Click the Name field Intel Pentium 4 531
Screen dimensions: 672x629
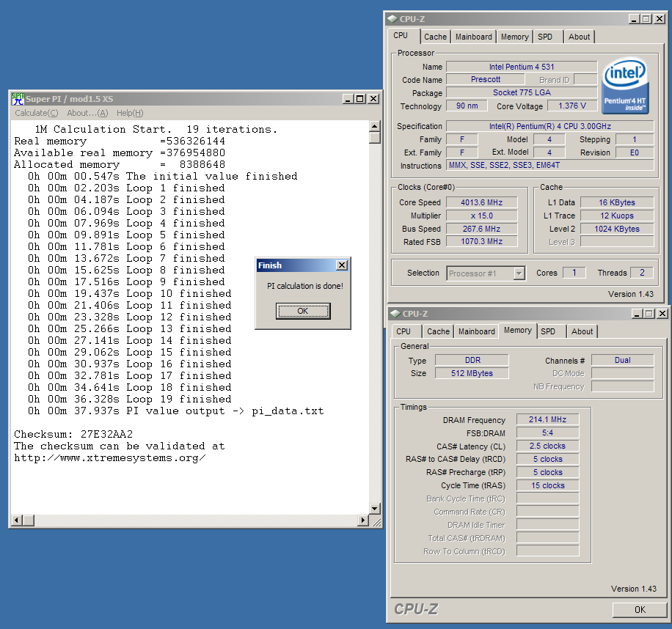point(522,67)
